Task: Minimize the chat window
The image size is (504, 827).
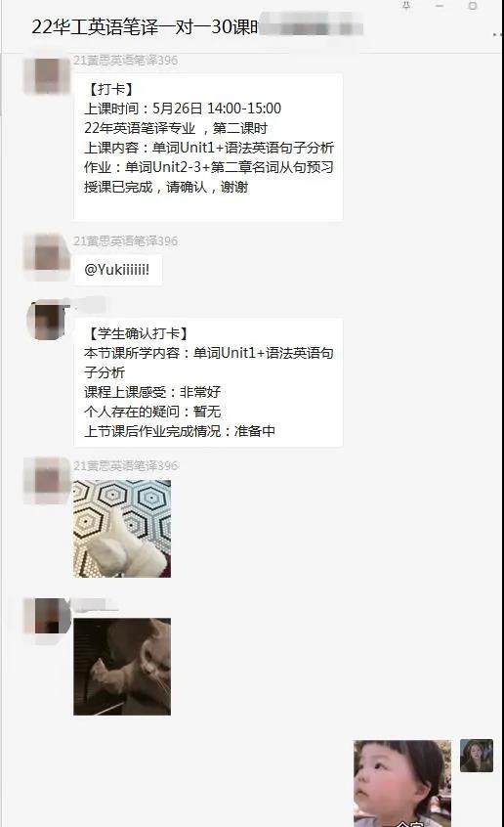Action: click(x=440, y=6)
